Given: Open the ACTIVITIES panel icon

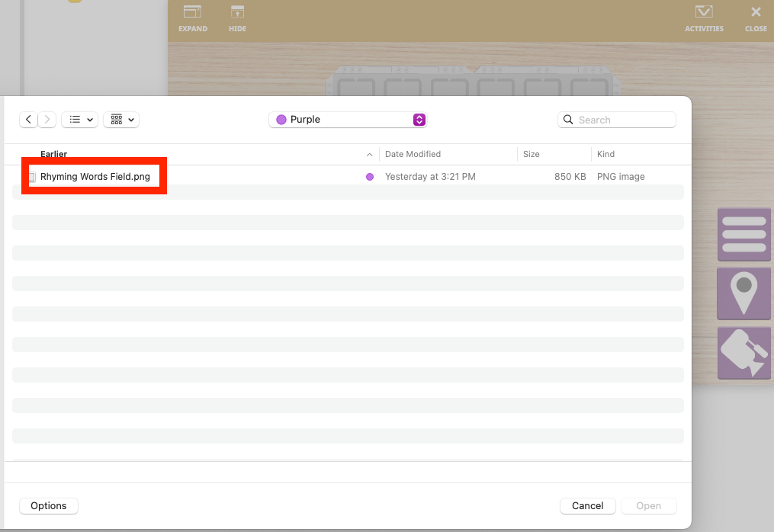Looking at the screenshot, I should (704, 14).
